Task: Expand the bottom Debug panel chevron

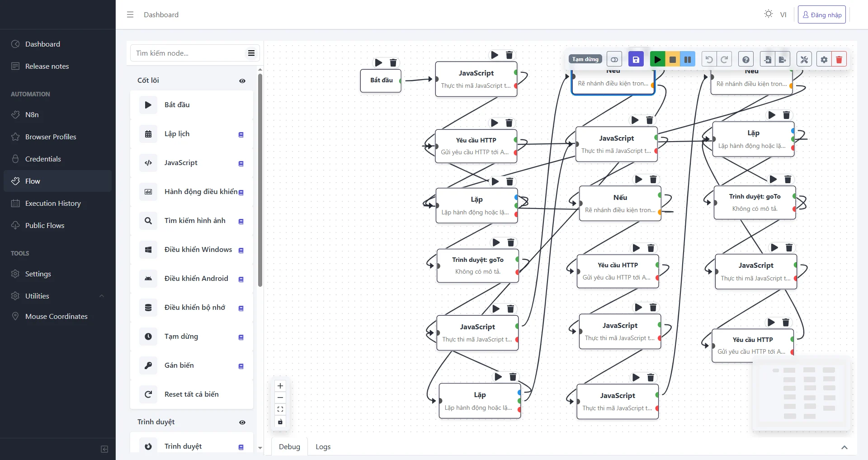Action: tap(844, 447)
